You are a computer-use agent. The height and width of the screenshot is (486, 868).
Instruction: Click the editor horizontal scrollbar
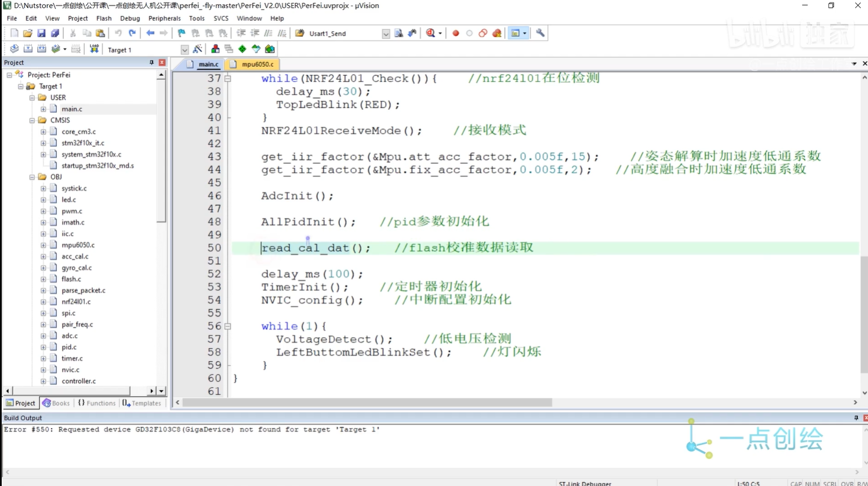(367, 402)
